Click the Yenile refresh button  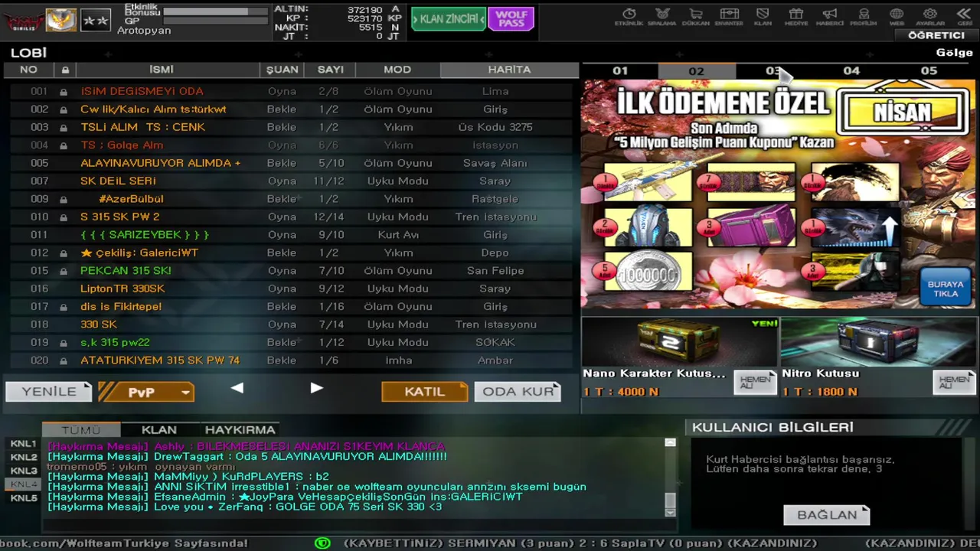(49, 391)
